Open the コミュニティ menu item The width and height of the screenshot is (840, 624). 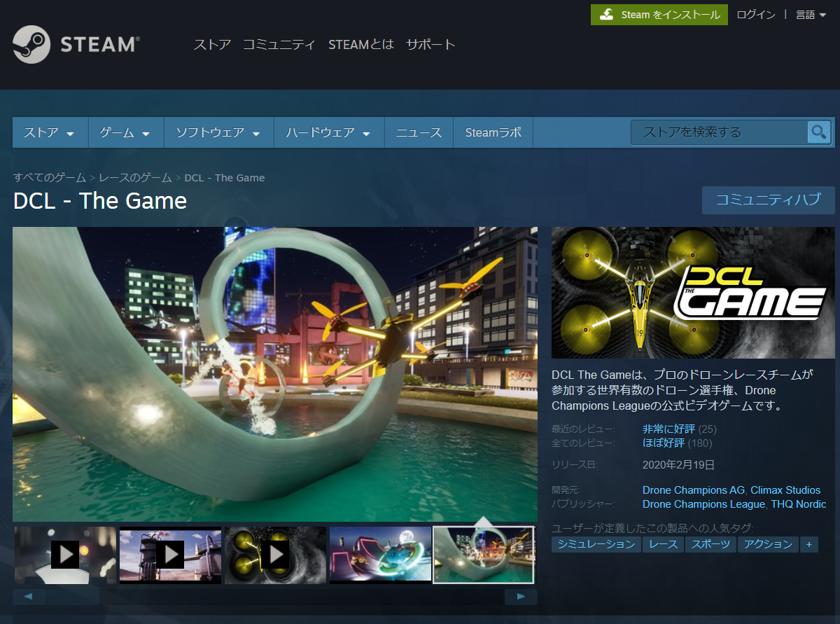point(279,44)
